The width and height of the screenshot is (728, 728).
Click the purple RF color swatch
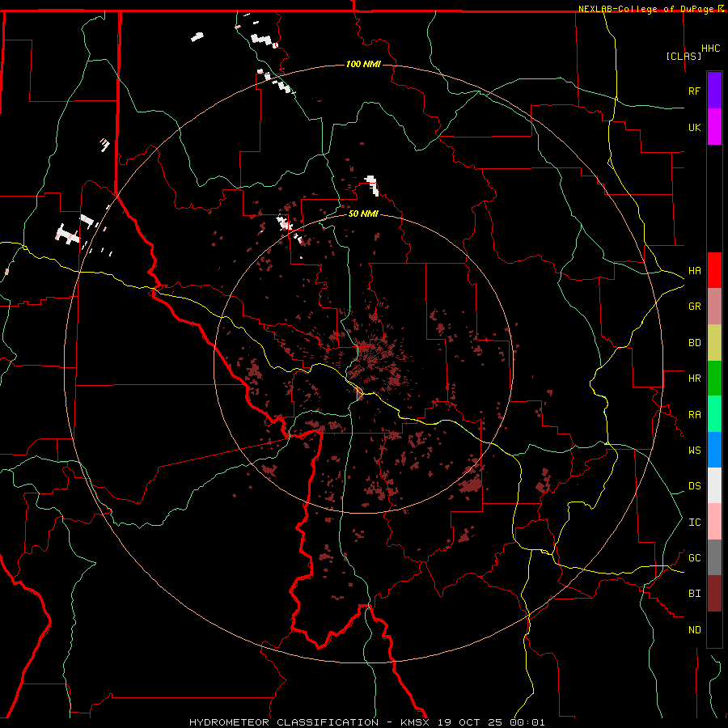(x=714, y=90)
